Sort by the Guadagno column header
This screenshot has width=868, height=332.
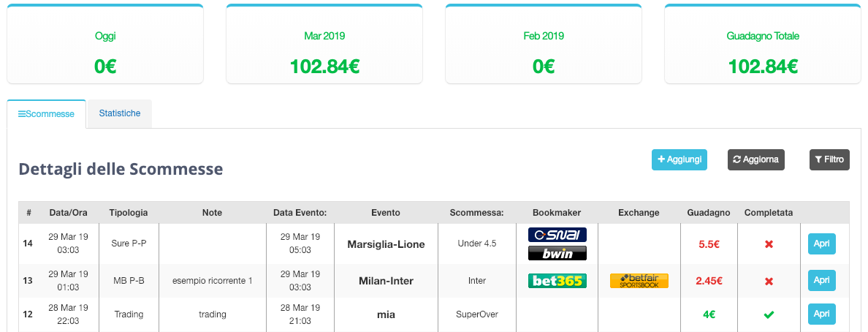pos(709,213)
